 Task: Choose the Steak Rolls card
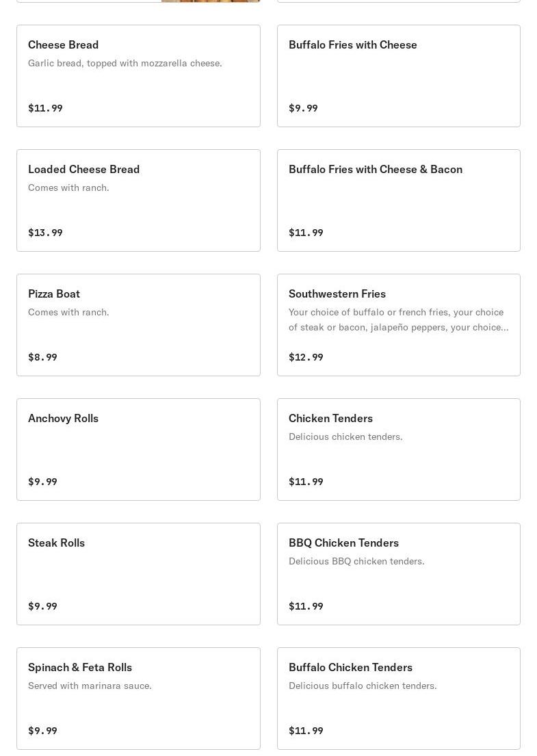click(138, 574)
